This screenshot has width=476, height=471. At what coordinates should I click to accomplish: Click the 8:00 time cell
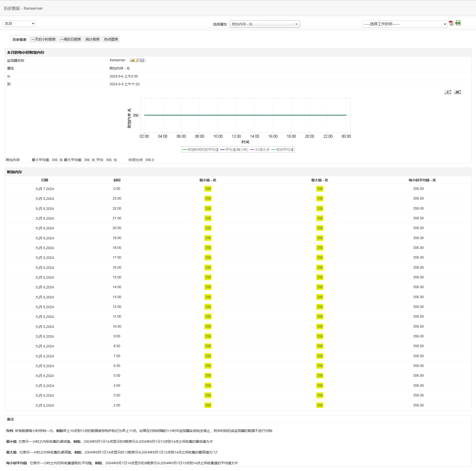117,346
